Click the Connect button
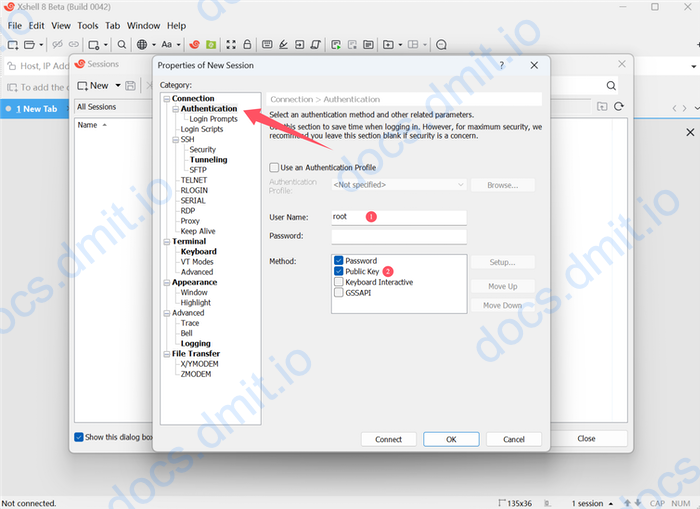This screenshot has height=509, width=700. [x=388, y=439]
